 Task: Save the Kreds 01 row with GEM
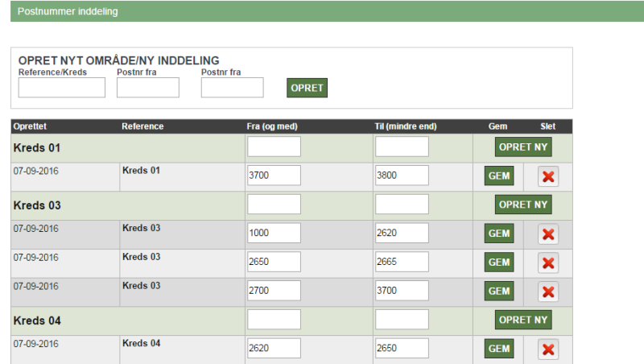point(499,176)
